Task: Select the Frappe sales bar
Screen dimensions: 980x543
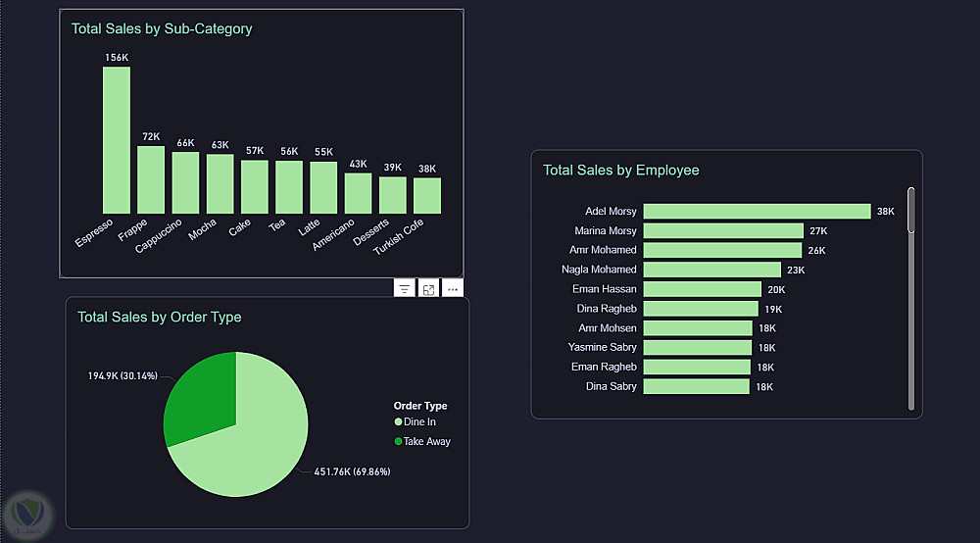Action: click(x=151, y=180)
